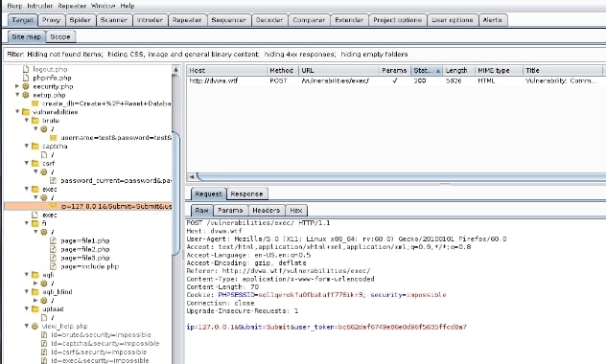Open the User options tab

[x=453, y=20]
